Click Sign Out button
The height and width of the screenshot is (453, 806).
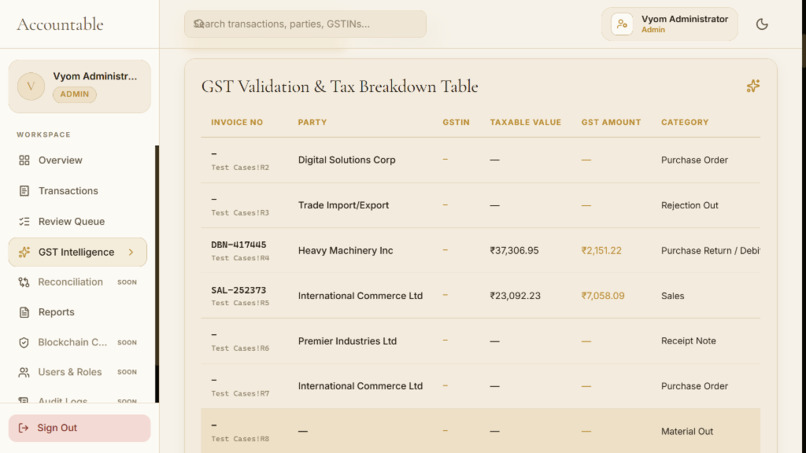point(79,428)
